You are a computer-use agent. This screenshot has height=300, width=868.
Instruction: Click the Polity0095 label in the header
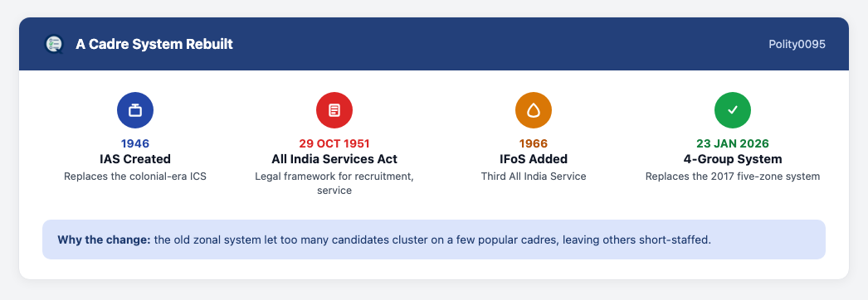797,44
